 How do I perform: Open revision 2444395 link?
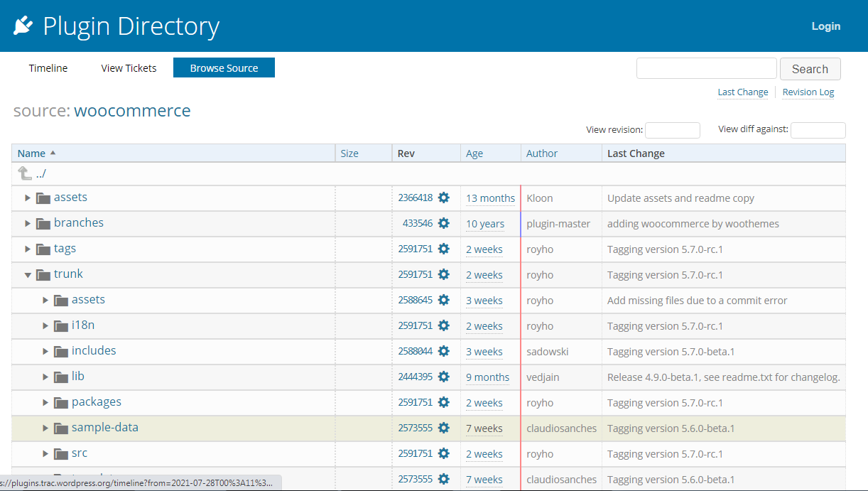click(416, 377)
